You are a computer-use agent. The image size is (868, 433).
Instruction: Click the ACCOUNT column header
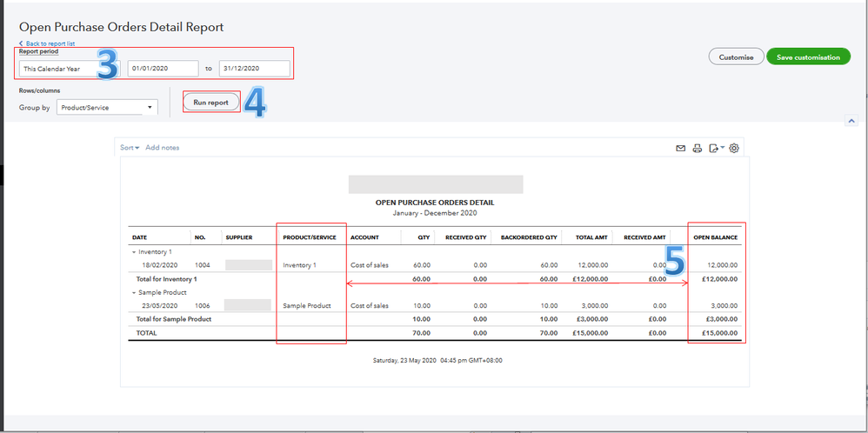(364, 237)
